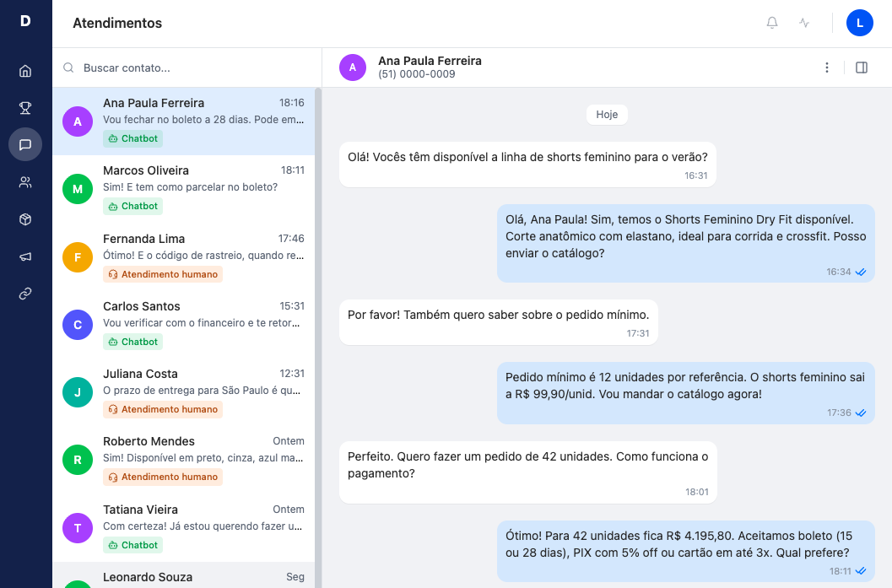Click the D logo in the corner
Image resolution: width=892 pixels, height=588 pixels.
(25, 23)
